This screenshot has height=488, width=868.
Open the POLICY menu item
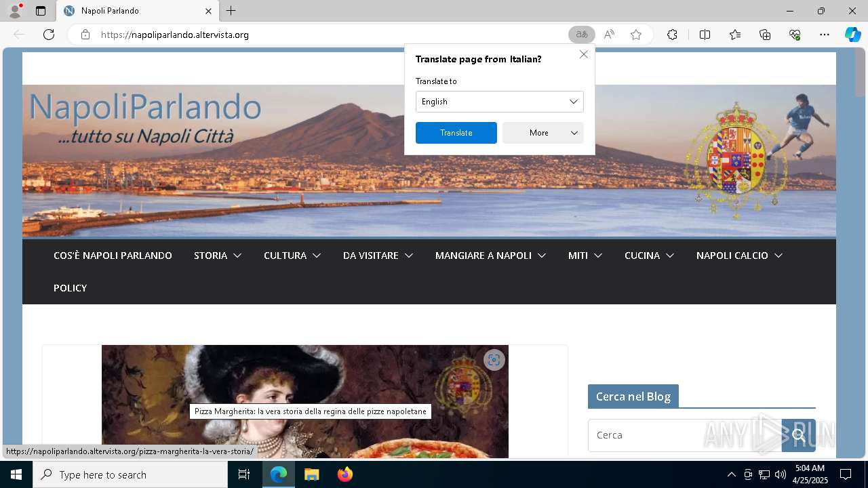click(x=71, y=288)
